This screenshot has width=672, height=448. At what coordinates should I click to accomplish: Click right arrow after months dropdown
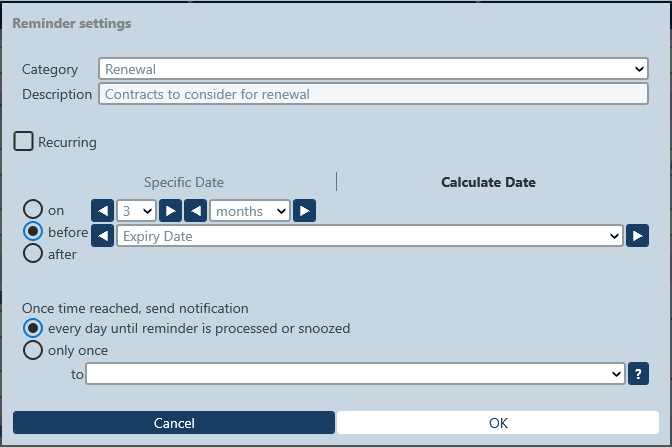pos(305,211)
